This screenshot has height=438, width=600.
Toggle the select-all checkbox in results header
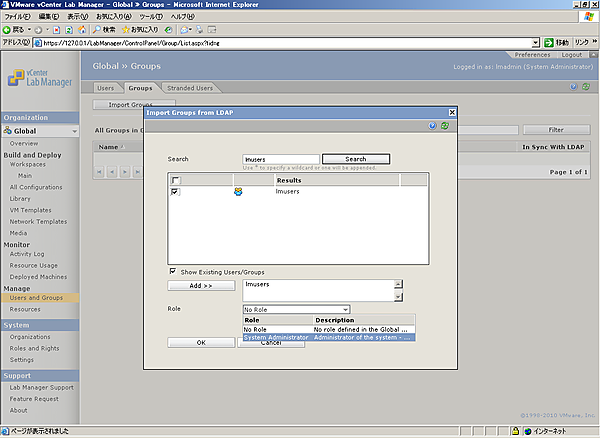(175, 180)
